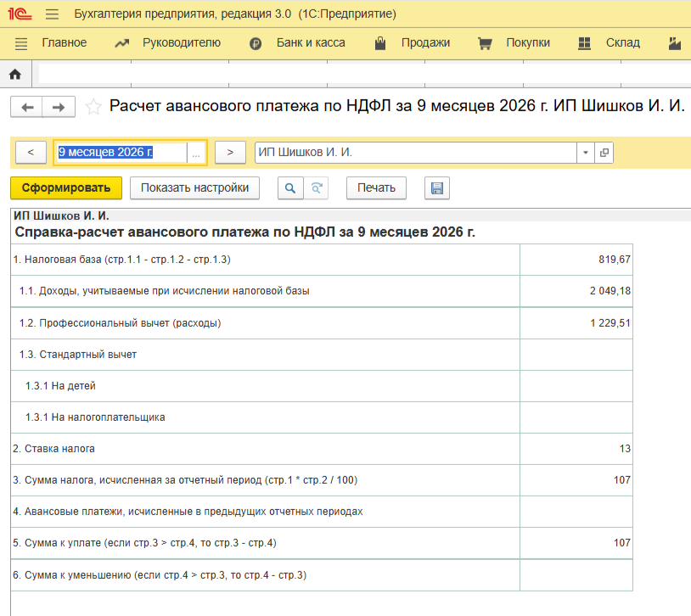691x616 pixels.
Task: Open the main hamburger menu beside logo
Action: point(52,14)
